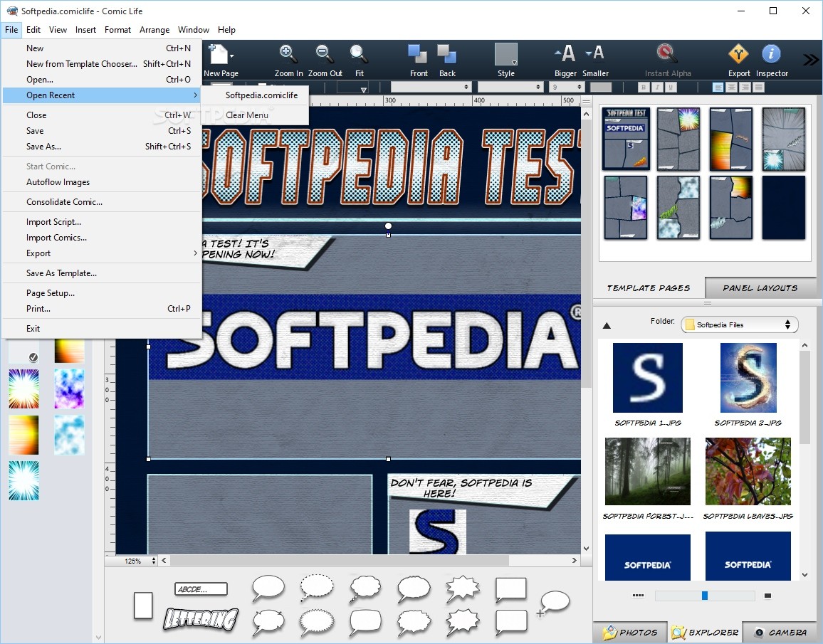823x644 pixels.
Task: Justify text alignment
Action: coord(758,87)
